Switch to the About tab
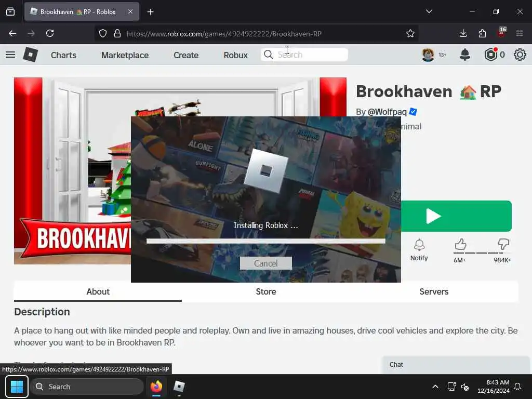532x399 pixels. (98, 291)
